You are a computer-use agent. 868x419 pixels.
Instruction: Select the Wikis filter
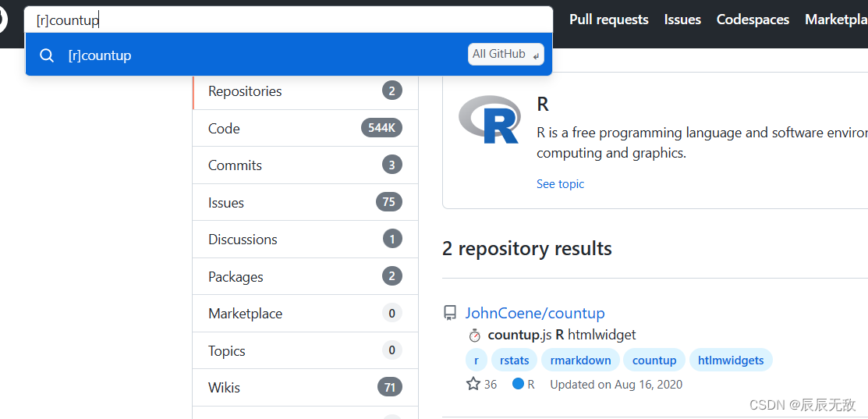(x=306, y=388)
